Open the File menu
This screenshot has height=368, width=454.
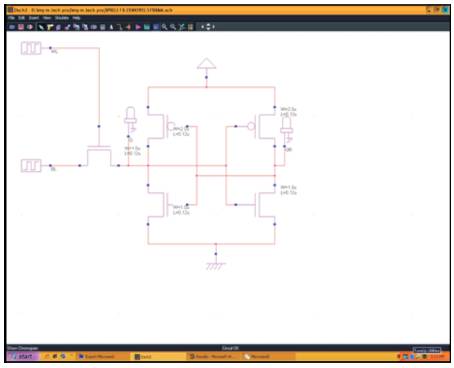tap(11, 18)
